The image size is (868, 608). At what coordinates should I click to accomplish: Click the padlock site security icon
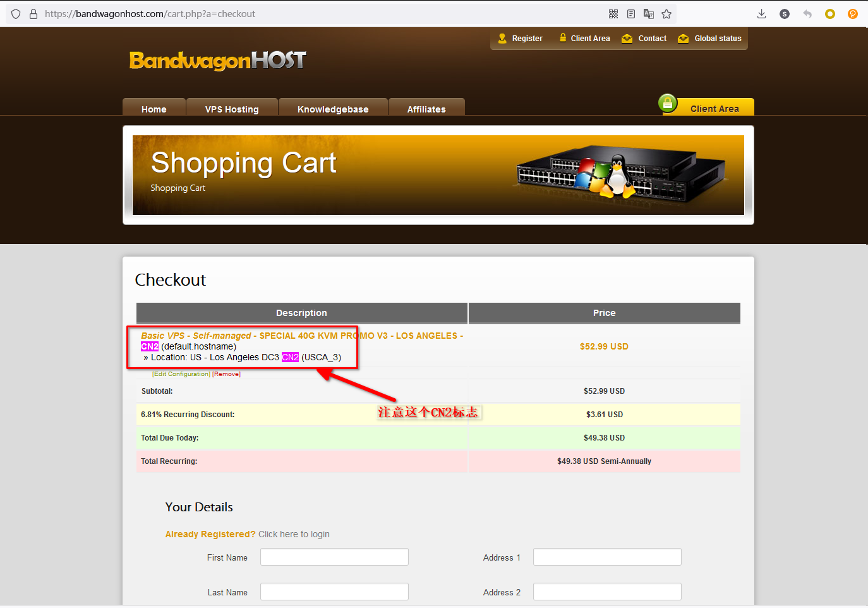[x=33, y=14]
